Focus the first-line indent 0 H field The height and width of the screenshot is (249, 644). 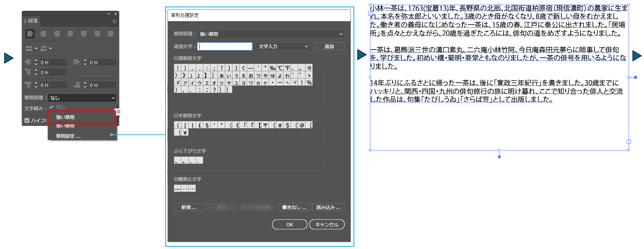pyautogui.click(x=53, y=72)
